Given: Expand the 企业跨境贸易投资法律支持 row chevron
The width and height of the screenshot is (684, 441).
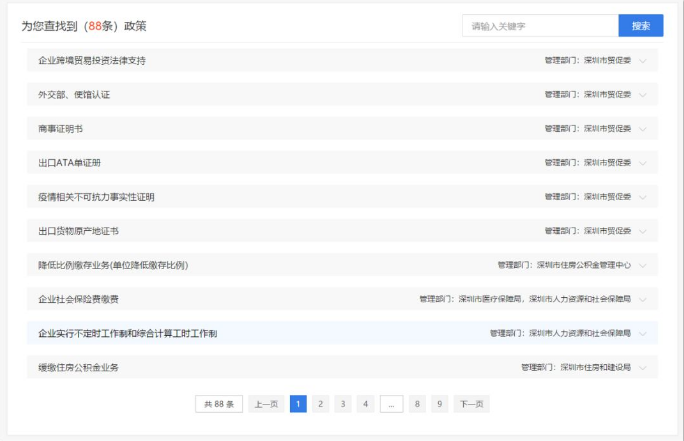Looking at the screenshot, I should (x=643, y=61).
